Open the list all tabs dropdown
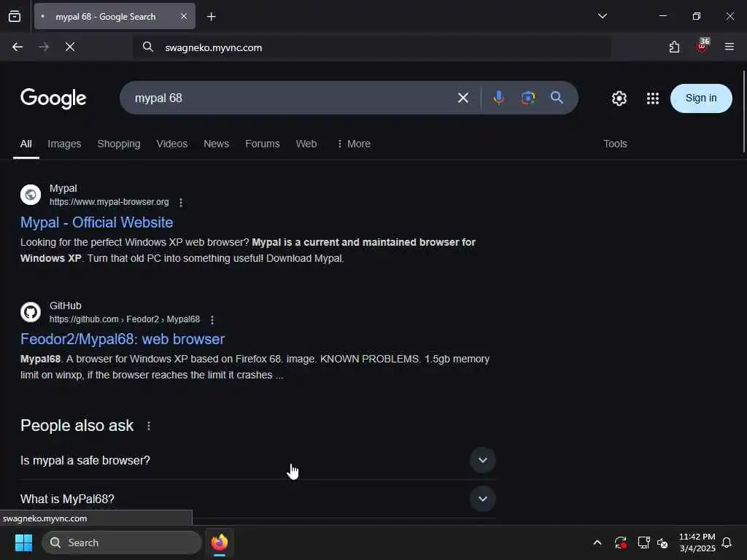The width and height of the screenshot is (747, 560). point(602,16)
